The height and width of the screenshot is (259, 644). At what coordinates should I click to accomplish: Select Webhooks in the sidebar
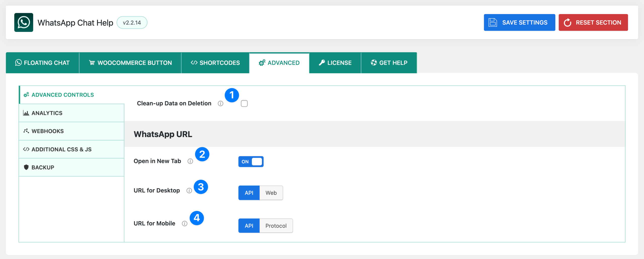coord(48,131)
